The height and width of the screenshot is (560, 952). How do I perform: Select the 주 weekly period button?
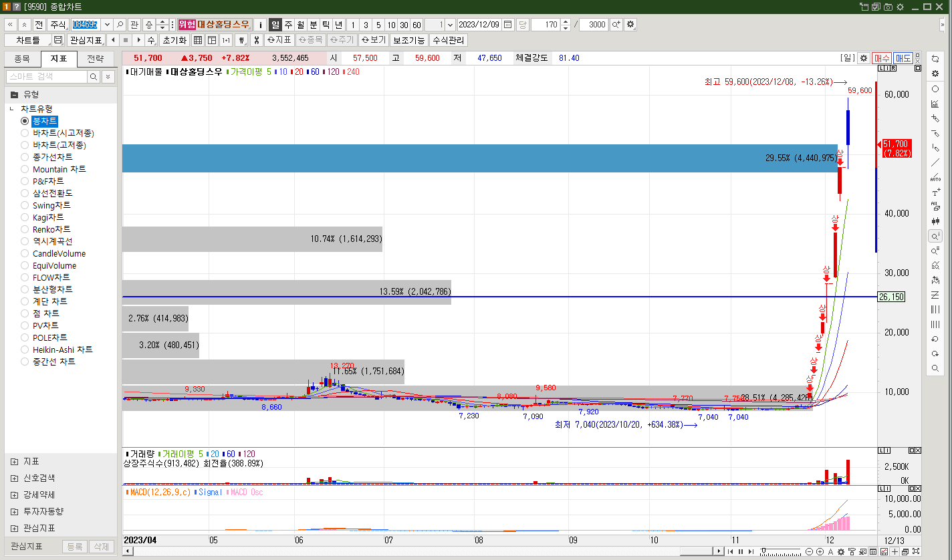coord(288,25)
